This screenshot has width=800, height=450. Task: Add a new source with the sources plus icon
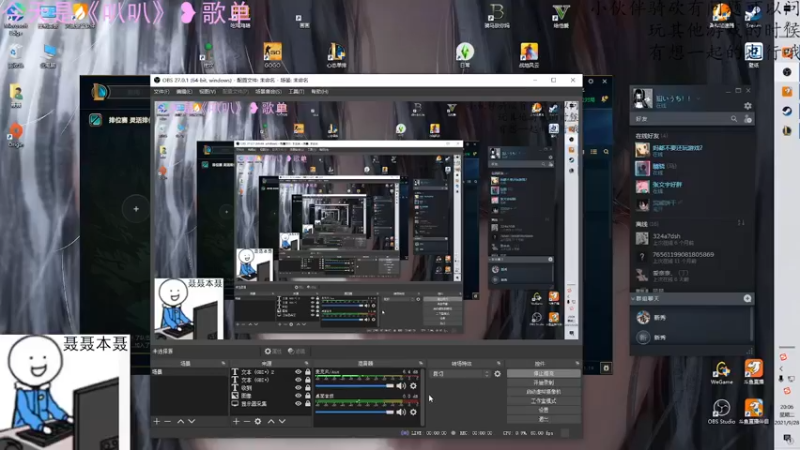[x=236, y=421]
